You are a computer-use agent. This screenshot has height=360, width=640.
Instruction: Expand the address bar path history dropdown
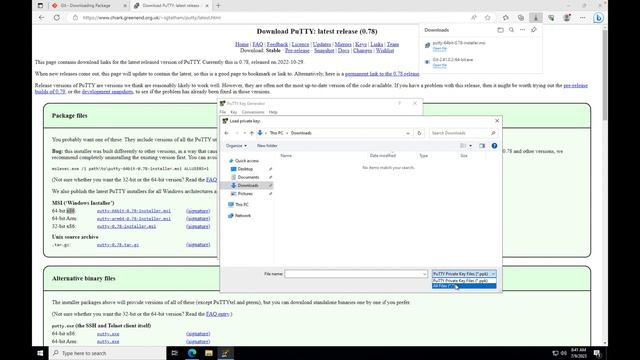click(408, 133)
